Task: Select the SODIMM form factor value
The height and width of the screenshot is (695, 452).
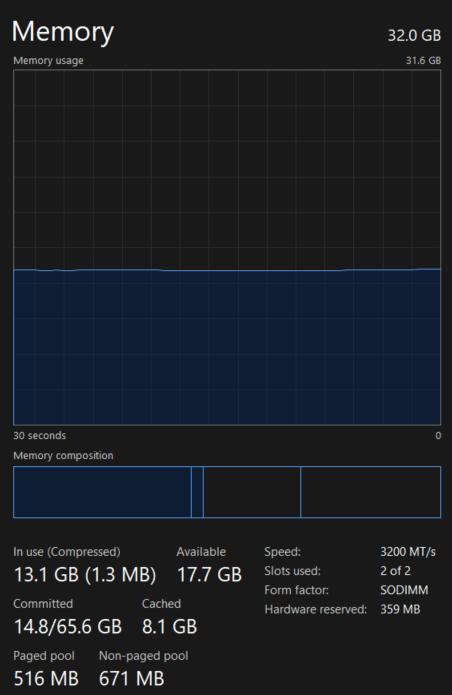Action: coord(404,590)
